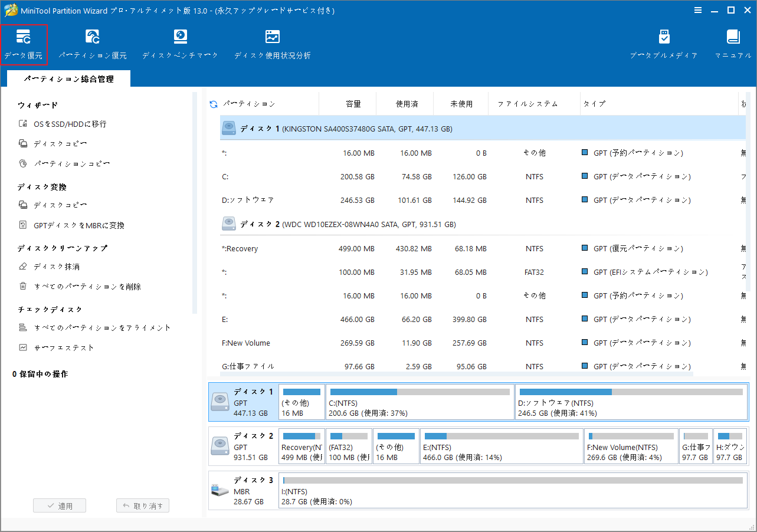Launch Partition Recovery (パーティション復元)
The image size is (757, 532).
(92, 44)
